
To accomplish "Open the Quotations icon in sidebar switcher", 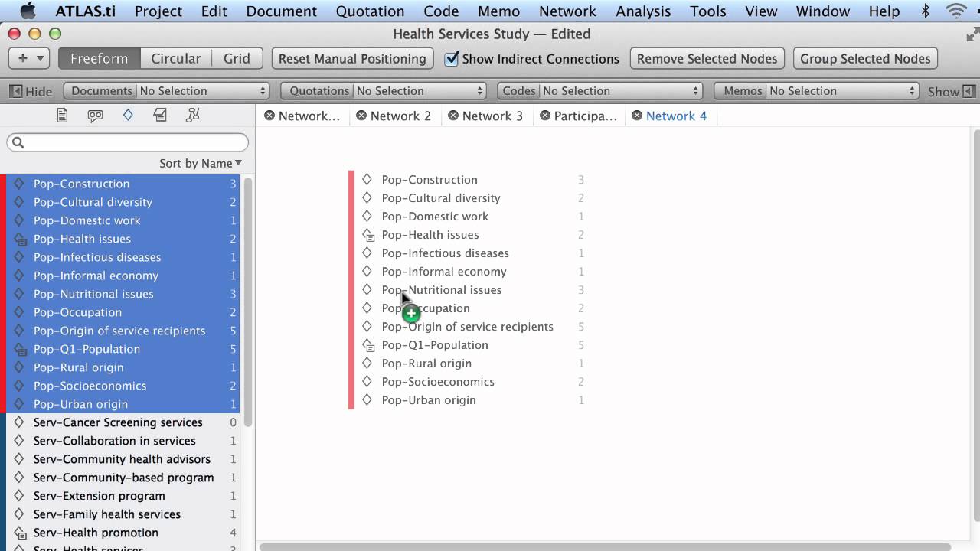I will [95, 116].
